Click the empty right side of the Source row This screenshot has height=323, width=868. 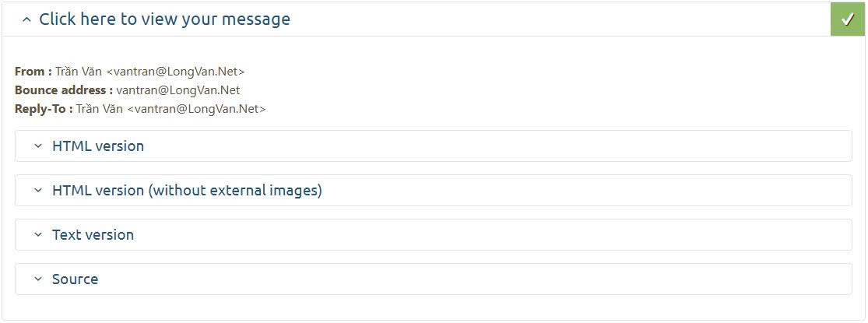click(x=623, y=279)
